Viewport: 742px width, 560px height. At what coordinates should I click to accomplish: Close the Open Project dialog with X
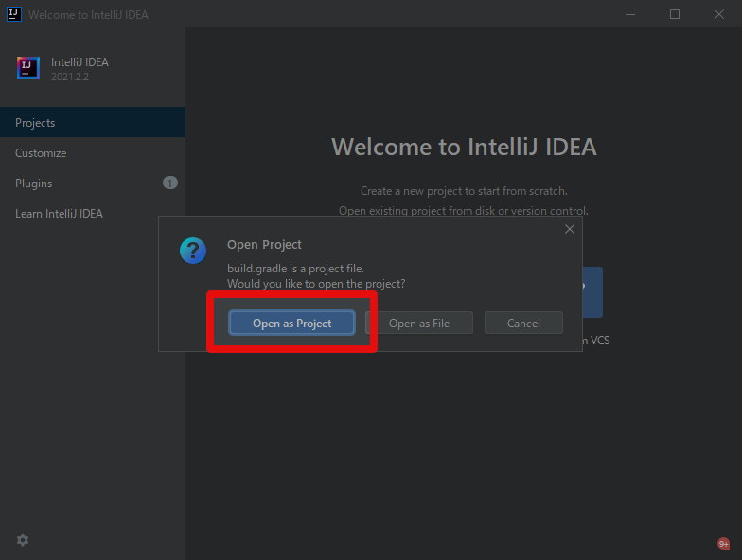pos(570,229)
